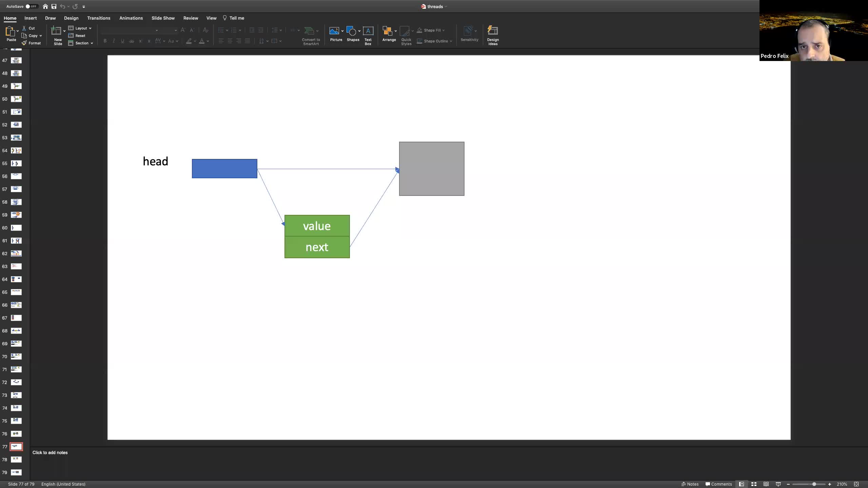Click the Save disk icon

point(54,6)
